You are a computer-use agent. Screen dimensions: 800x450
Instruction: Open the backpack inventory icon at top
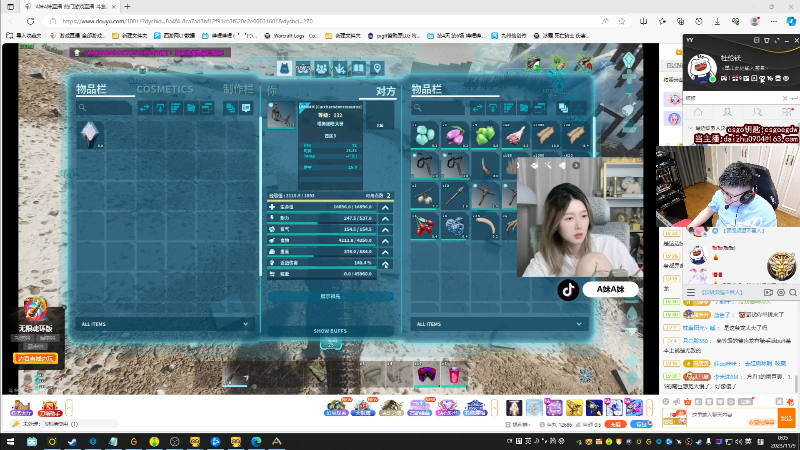pyautogui.click(x=284, y=68)
